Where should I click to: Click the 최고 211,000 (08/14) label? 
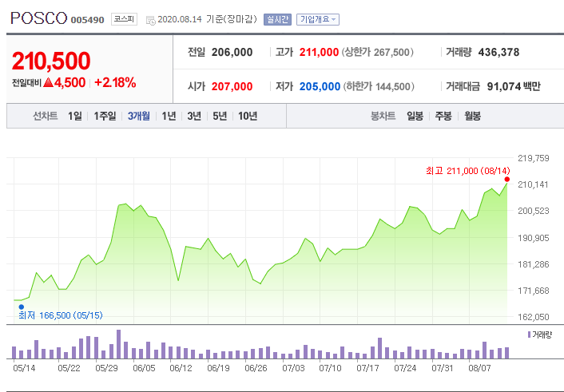pyautogui.click(x=467, y=171)
